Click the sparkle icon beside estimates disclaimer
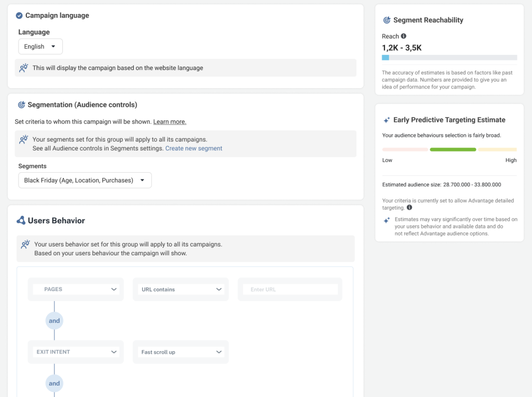532x397 pixels. click(387, 220)
